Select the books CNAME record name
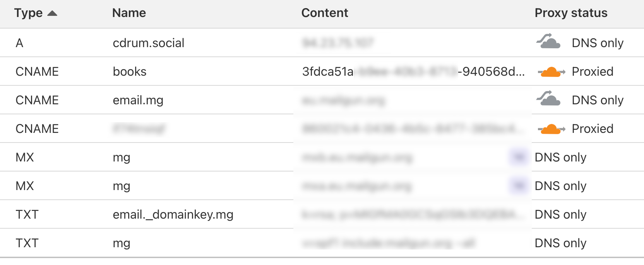This screenshot has height=265, width=644. pyautogui.click(x=130, y=71)
